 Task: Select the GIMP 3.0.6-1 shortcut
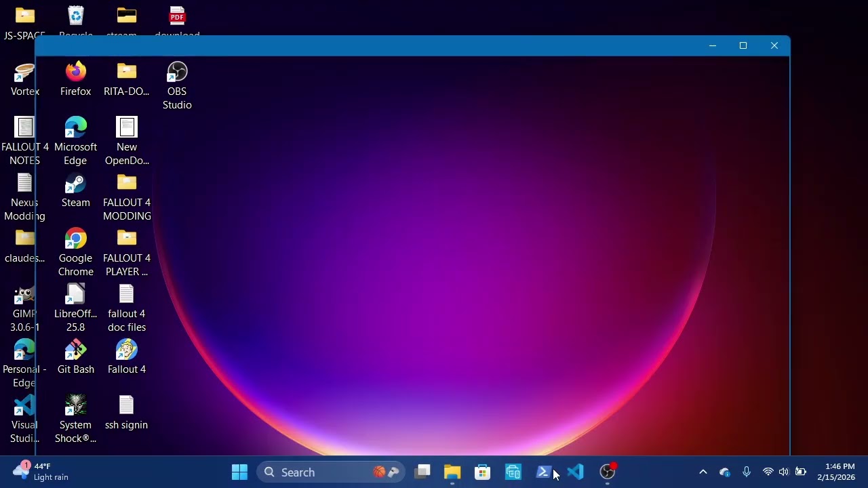point(24,308)
